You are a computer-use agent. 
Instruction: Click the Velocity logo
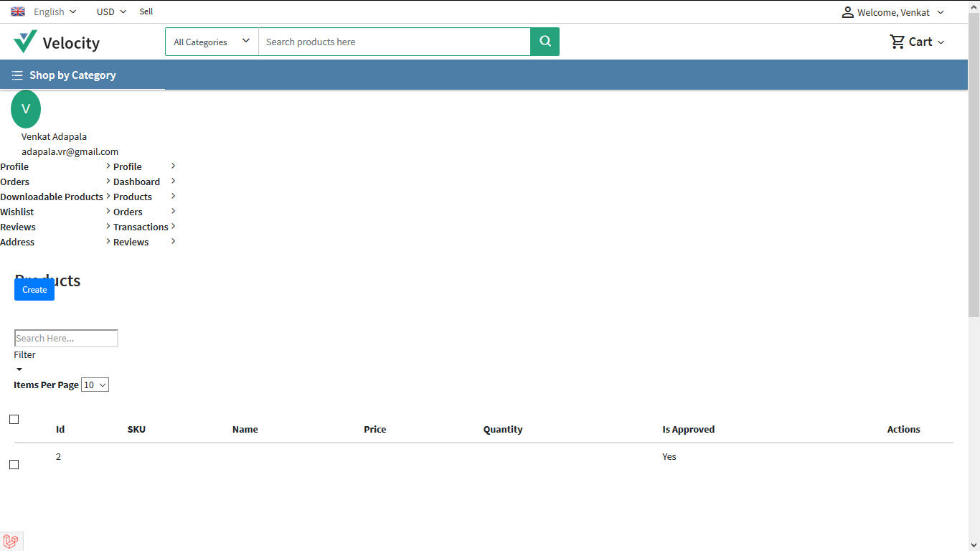tap(57, 42)
